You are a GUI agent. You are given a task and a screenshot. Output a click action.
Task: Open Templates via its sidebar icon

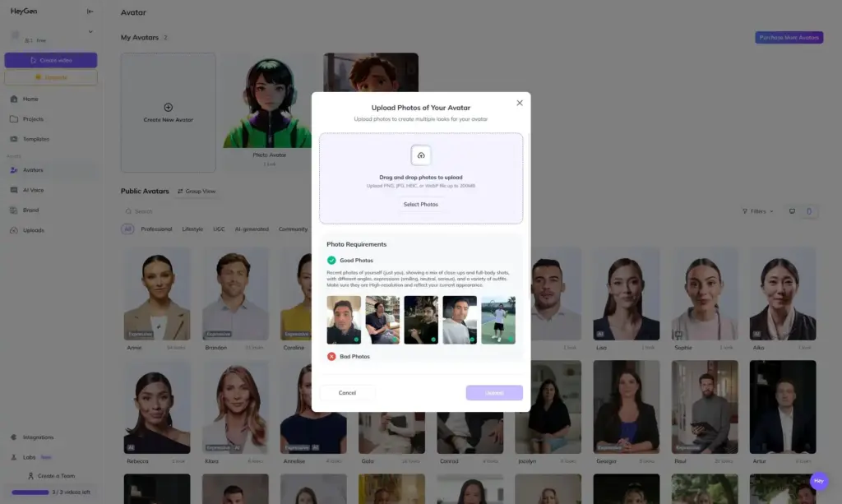point(14,139)
